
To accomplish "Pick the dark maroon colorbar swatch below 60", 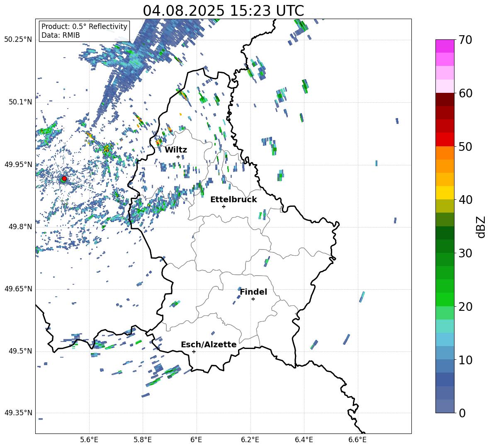I will 445,100.
